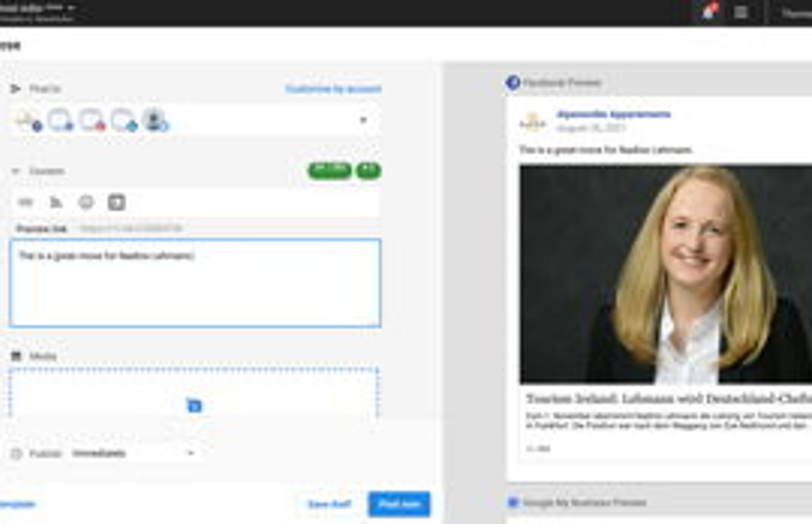Image resolution: width=812 pixels, height=524 pixels.
Task: Collapse the Content section chevron
Action: point(15,171)
